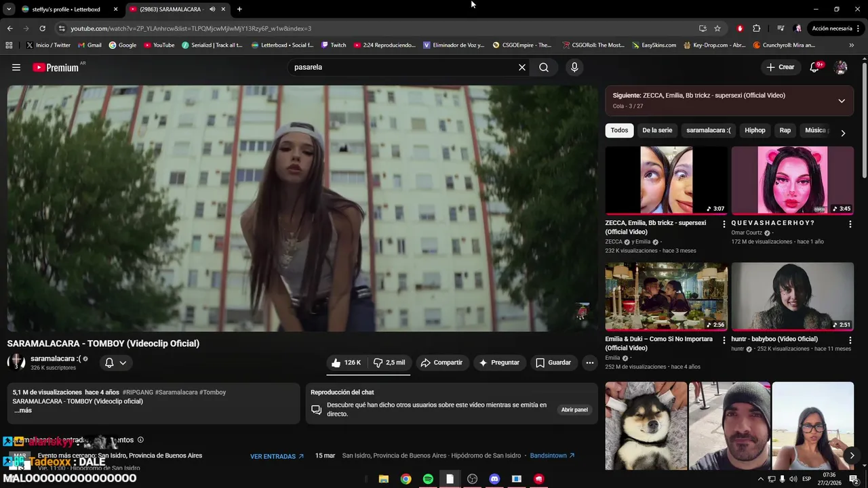
Task: Open the taskbar volume speaker icon
Action: click(x=793, y=479)
